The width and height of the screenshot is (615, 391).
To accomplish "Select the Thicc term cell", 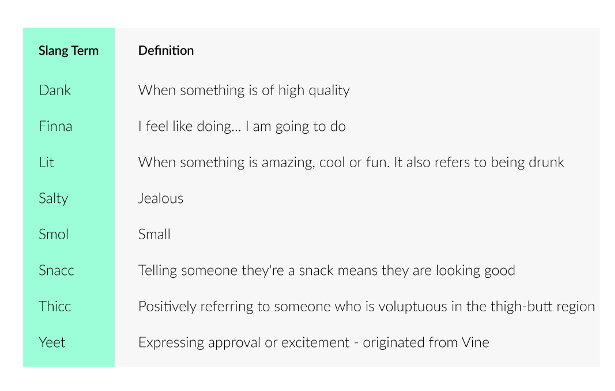I will point(55,306).
